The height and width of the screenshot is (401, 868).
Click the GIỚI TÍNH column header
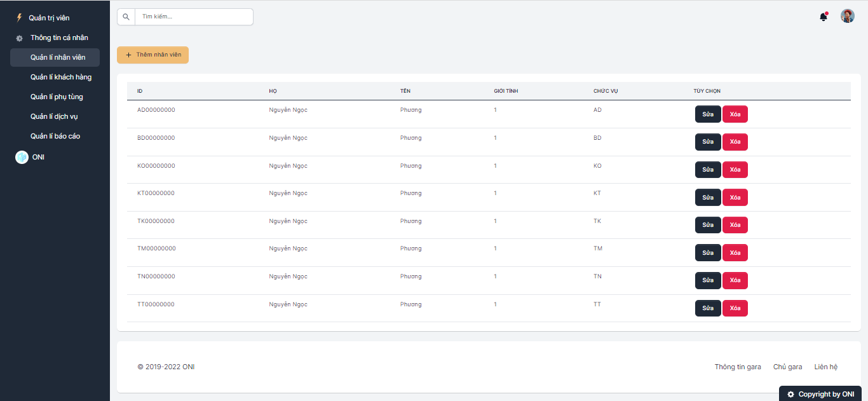tap(506, 91)
